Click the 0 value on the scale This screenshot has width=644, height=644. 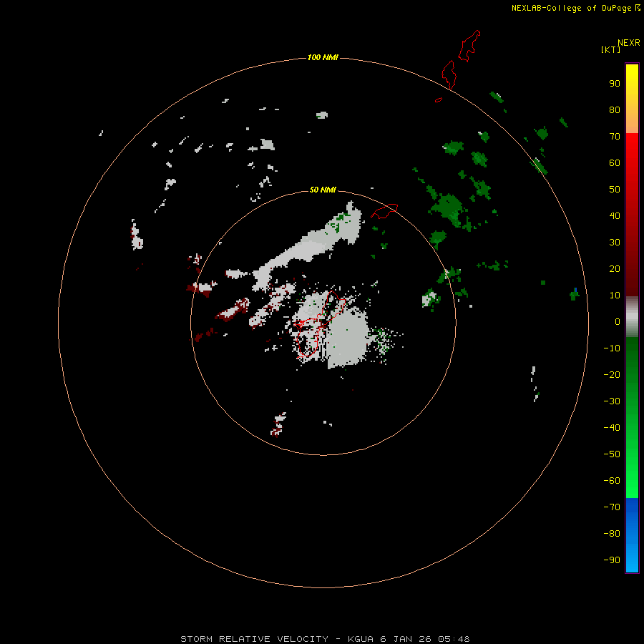618,322
